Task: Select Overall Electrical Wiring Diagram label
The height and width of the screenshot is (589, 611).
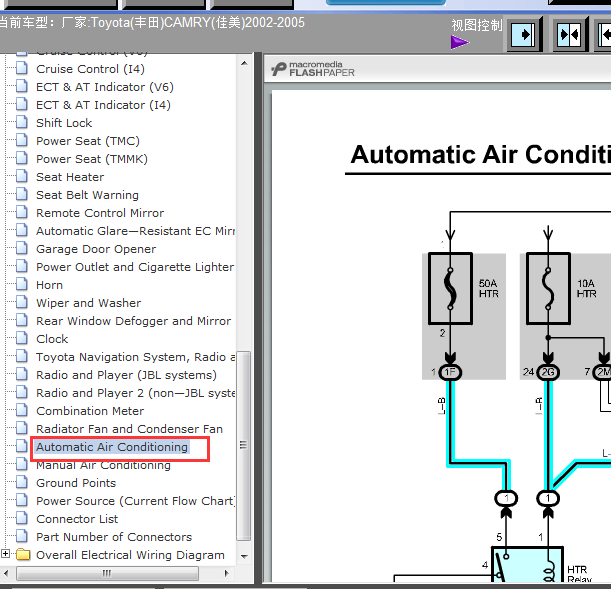Action: (x=131, y=555)
